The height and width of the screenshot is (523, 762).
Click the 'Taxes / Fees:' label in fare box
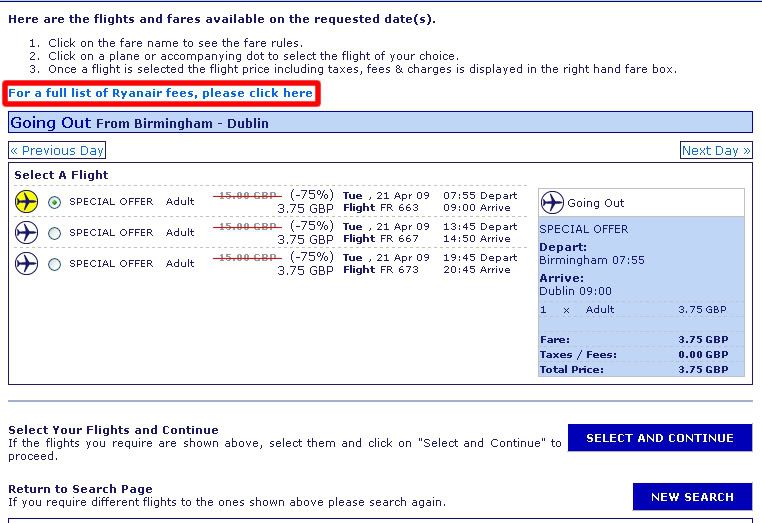[x=578, y=354]
